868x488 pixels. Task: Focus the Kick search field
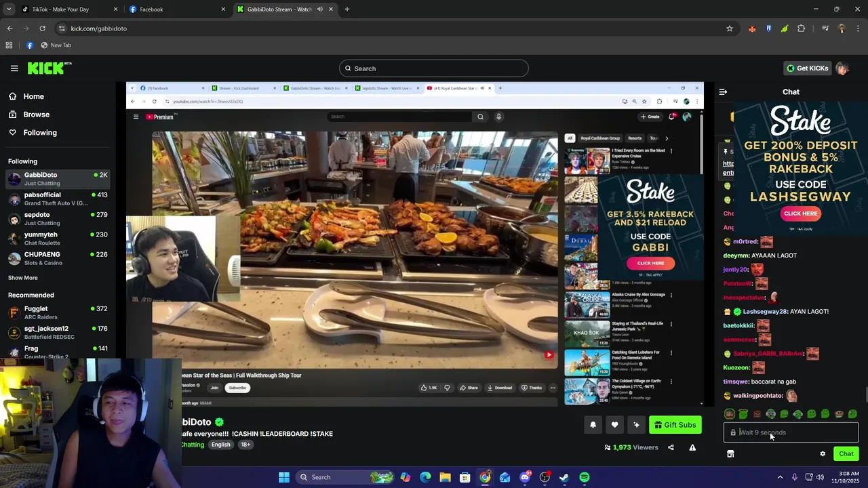pyautogui.click(x=434, y=68)
